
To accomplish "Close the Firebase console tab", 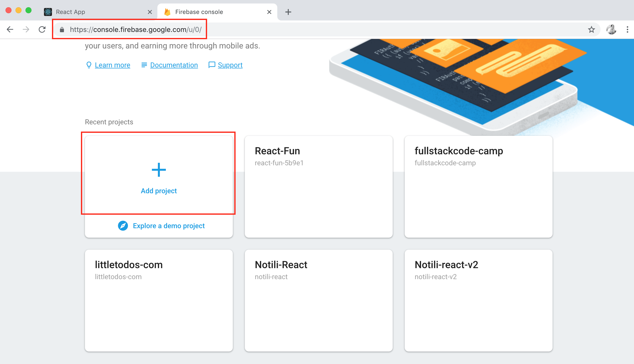I will point(269,12).
